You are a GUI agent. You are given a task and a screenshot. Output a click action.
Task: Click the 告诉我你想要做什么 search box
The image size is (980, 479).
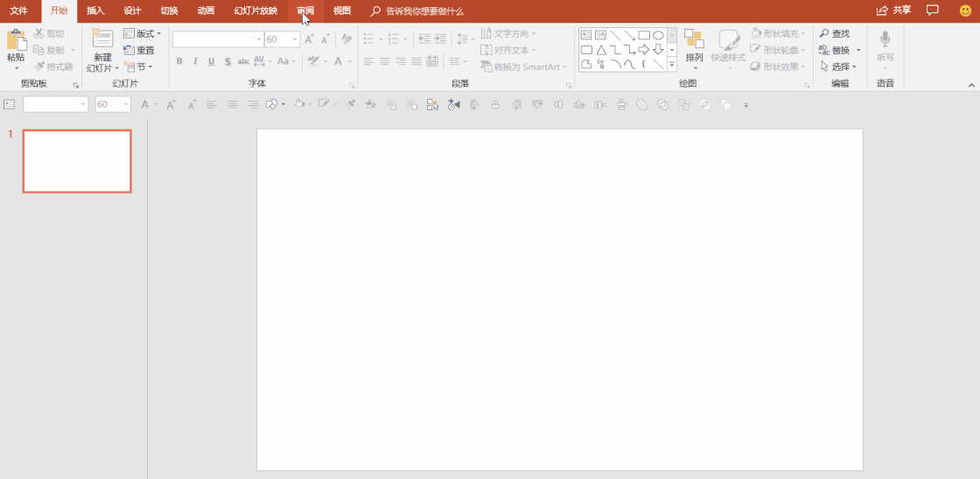tap(416, 11)
